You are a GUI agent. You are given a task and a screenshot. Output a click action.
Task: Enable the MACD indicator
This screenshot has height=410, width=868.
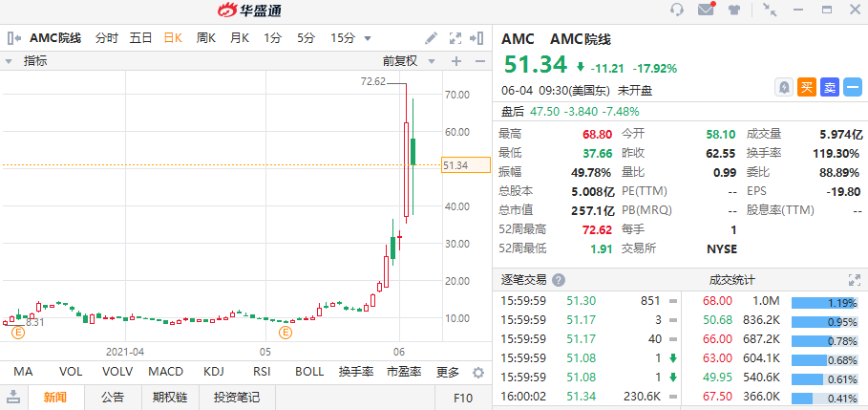point(165,373)
